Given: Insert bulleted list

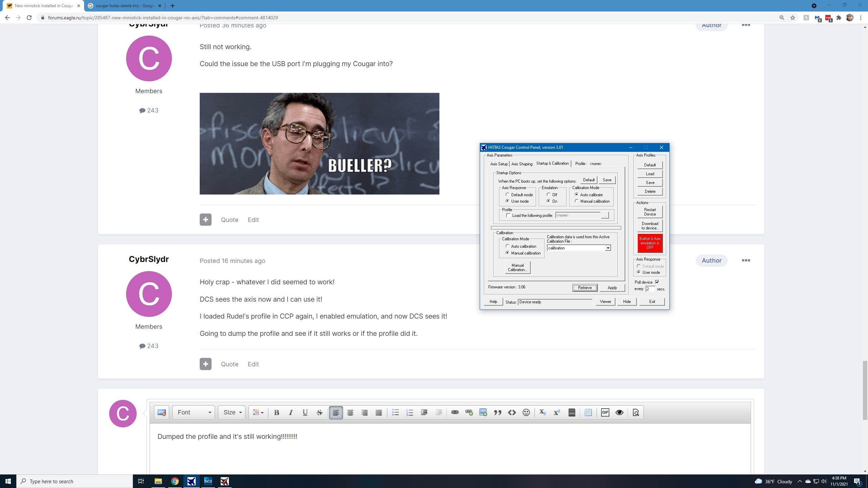Looking at the screenshot, I should coord(395,412).
